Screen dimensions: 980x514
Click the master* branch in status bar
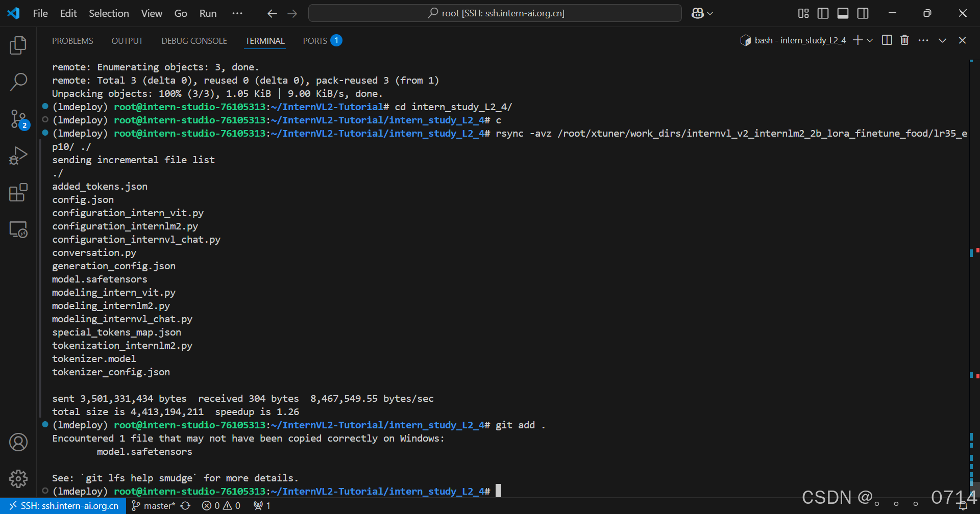click(153, 506)
